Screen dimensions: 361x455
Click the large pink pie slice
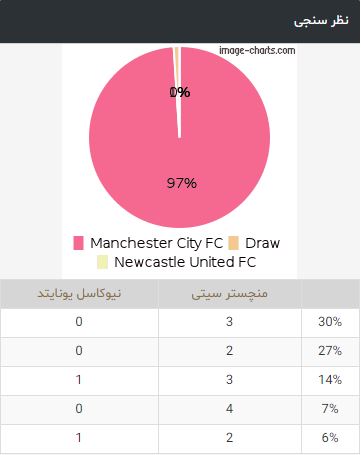click(x=200, y=150)
